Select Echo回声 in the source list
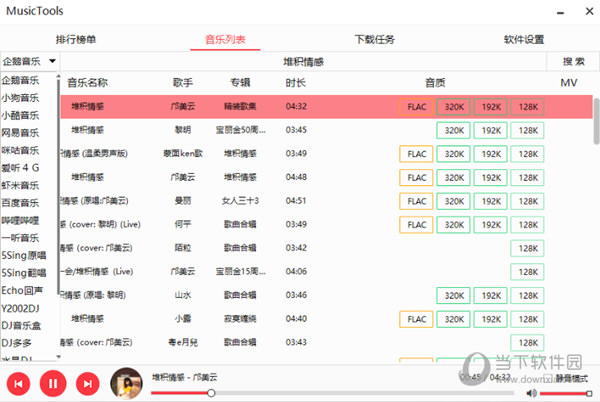 click(22, 290)
